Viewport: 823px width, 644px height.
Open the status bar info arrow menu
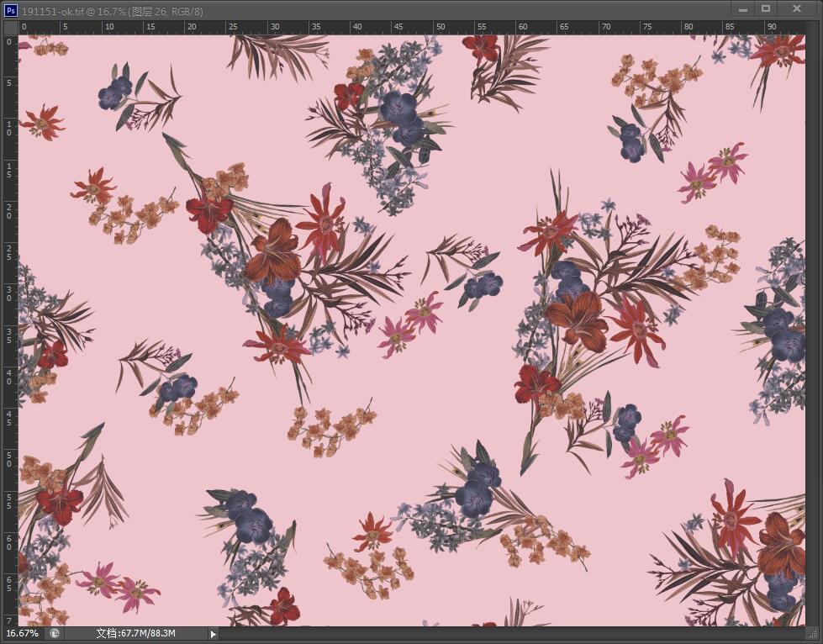pos(213,634)
